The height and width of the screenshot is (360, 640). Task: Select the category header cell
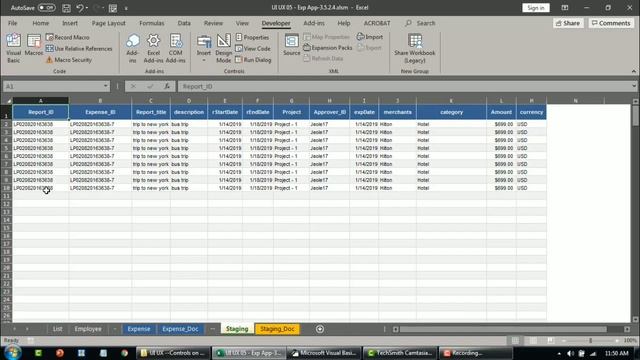coord(451,112)
